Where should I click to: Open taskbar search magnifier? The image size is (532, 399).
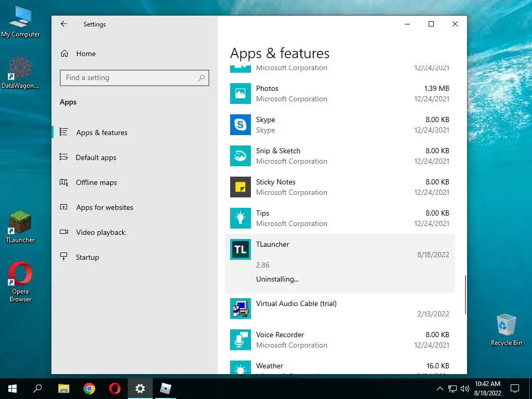click(37, 389)
